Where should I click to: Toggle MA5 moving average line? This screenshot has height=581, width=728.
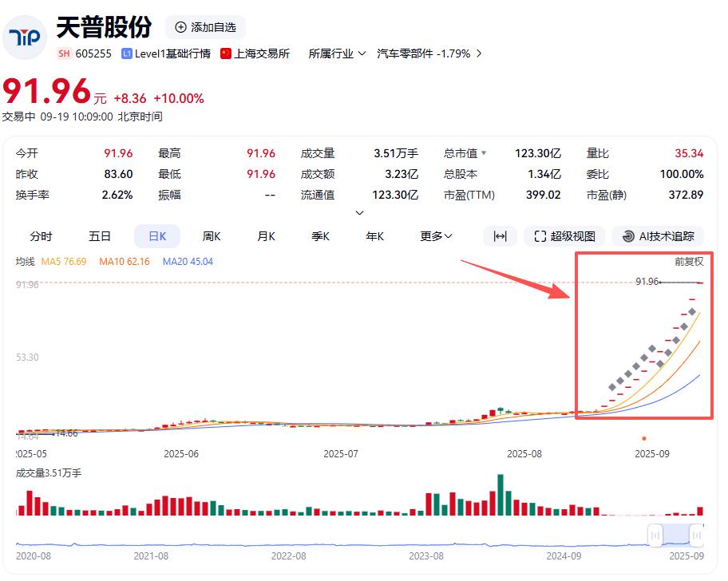pyautogui.click(x=64, y=261)
